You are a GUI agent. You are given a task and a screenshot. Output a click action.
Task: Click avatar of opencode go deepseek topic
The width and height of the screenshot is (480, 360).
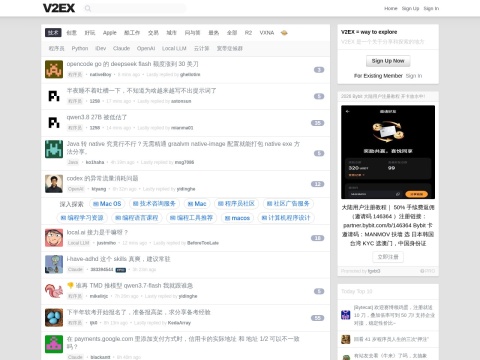tap(54, 69)
